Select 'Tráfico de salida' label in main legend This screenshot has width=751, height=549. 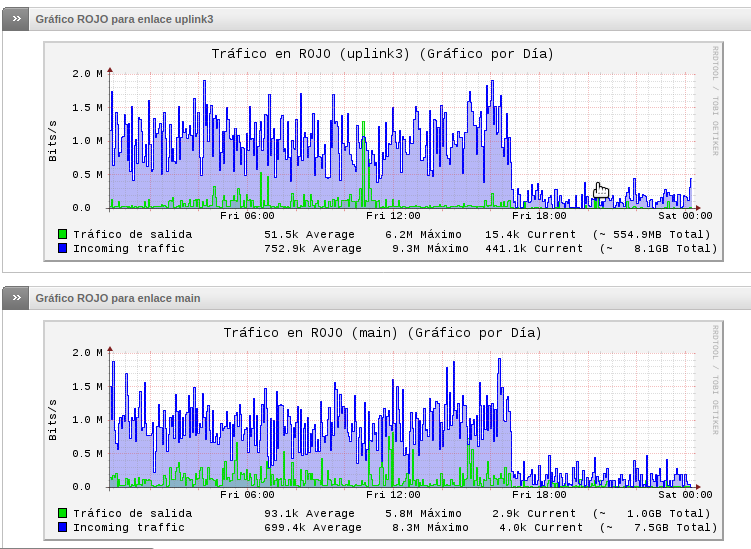pyautogui.click(x=133, y=513)
